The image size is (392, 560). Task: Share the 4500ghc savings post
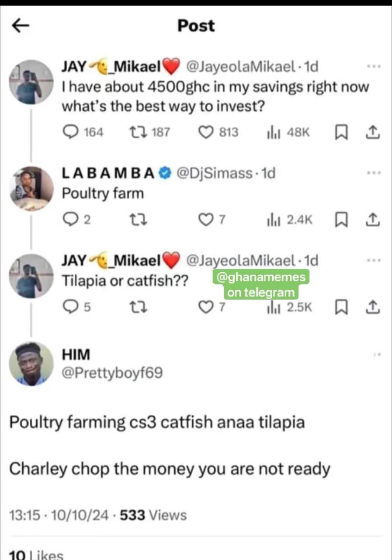372,132
